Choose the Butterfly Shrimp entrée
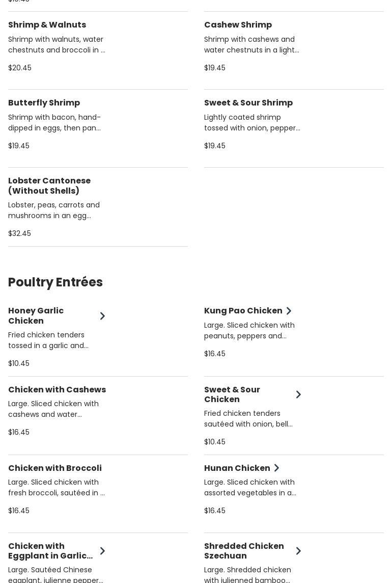This screenshot has width=392, height=583. point(44,103)
